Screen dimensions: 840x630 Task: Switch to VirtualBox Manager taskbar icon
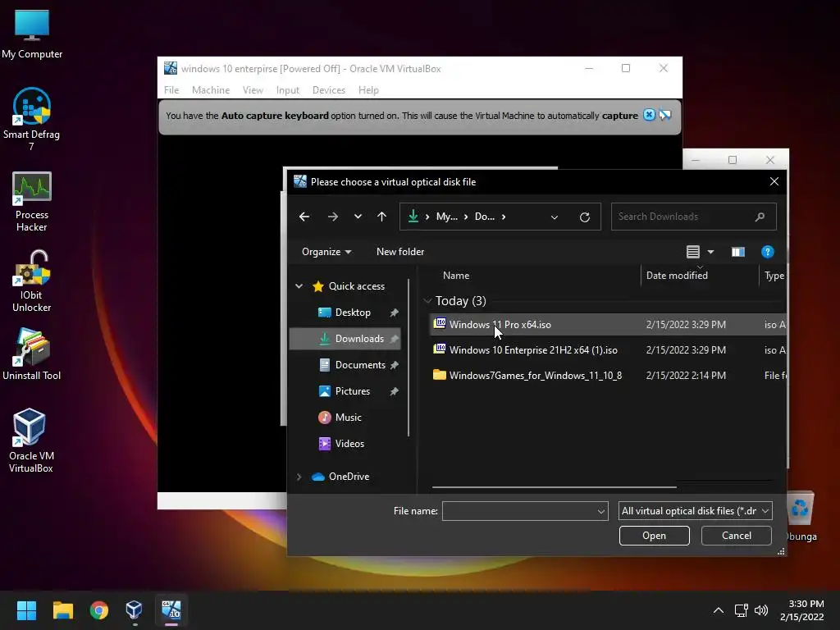(x=134, y=610)
